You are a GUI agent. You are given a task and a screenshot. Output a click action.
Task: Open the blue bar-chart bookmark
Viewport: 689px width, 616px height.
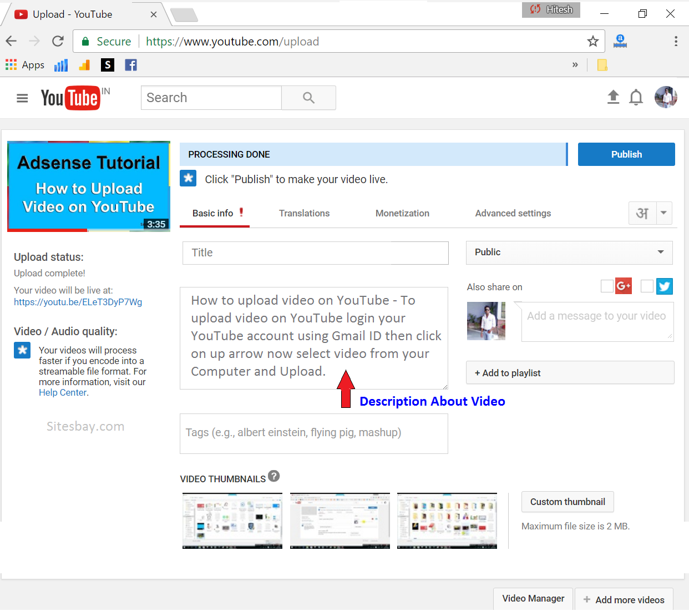[x=61, y=65]
